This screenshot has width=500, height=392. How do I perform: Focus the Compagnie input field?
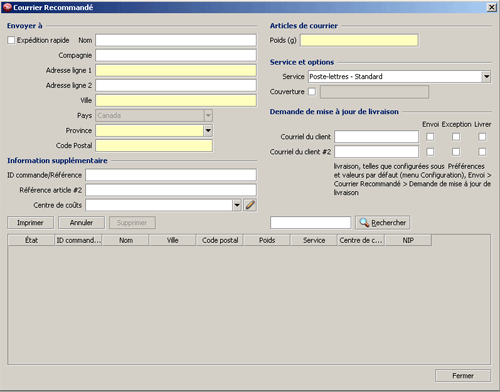(176, 55)
